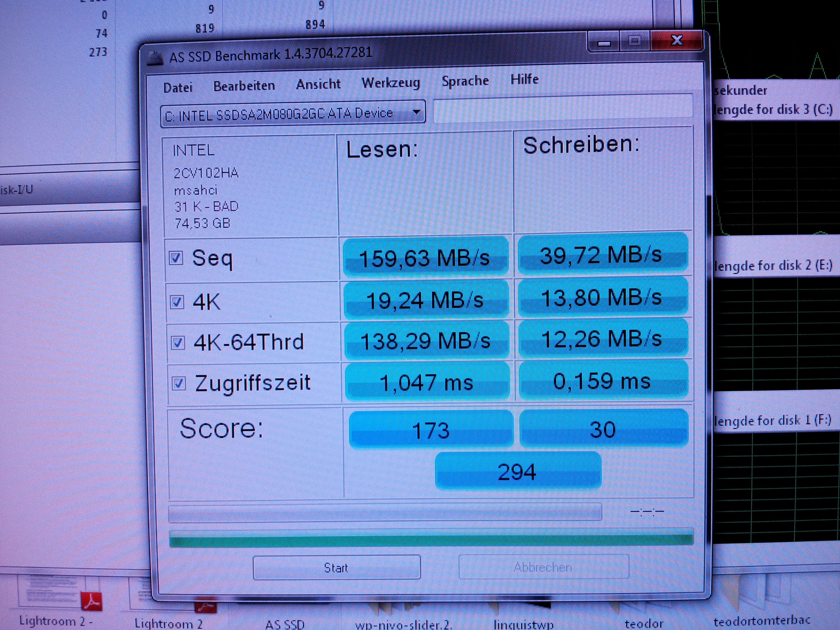Click the green overall progress bar
This screenshot has width=840, height=630.
431,538
